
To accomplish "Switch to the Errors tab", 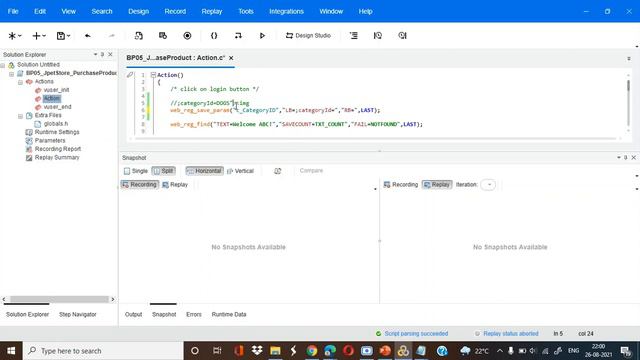I will pos(194,314).
